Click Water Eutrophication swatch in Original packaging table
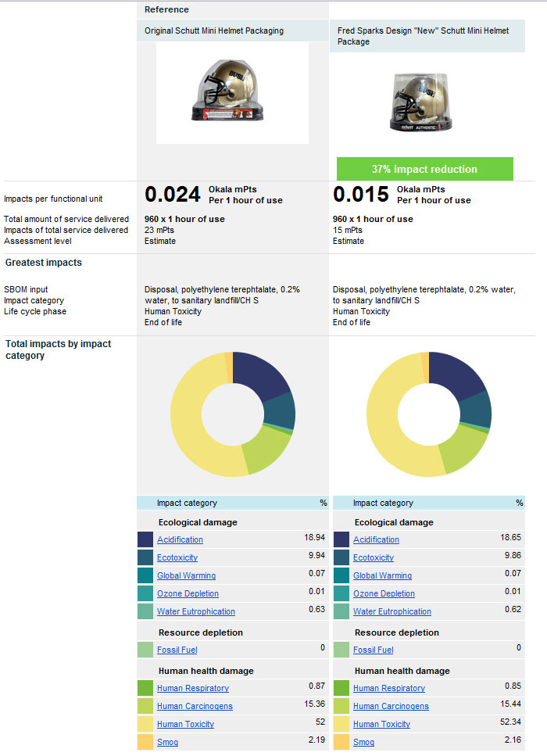 [145, 611]
